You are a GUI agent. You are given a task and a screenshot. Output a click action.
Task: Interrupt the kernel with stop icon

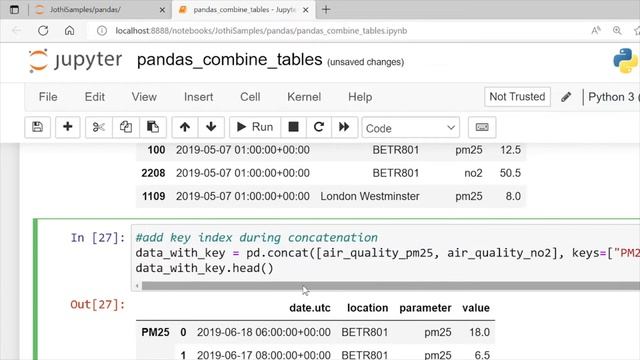pyautogui.click(x=293, y=127)
